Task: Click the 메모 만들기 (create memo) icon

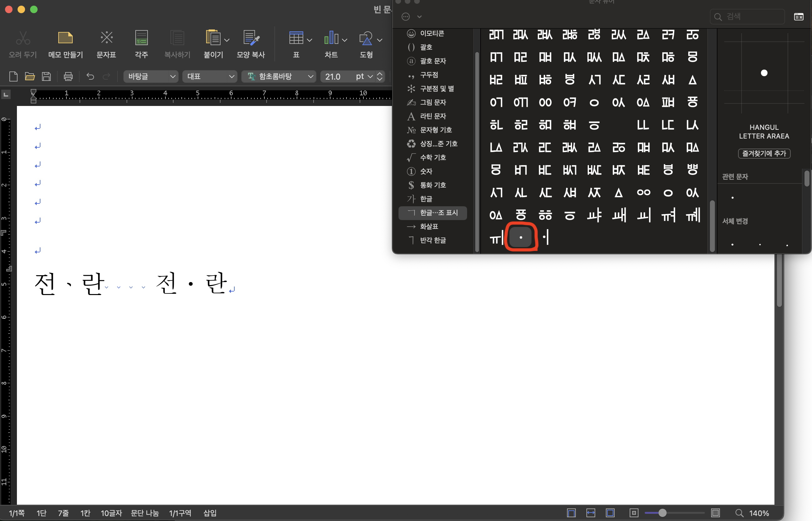Action: [x=65, y=38]
